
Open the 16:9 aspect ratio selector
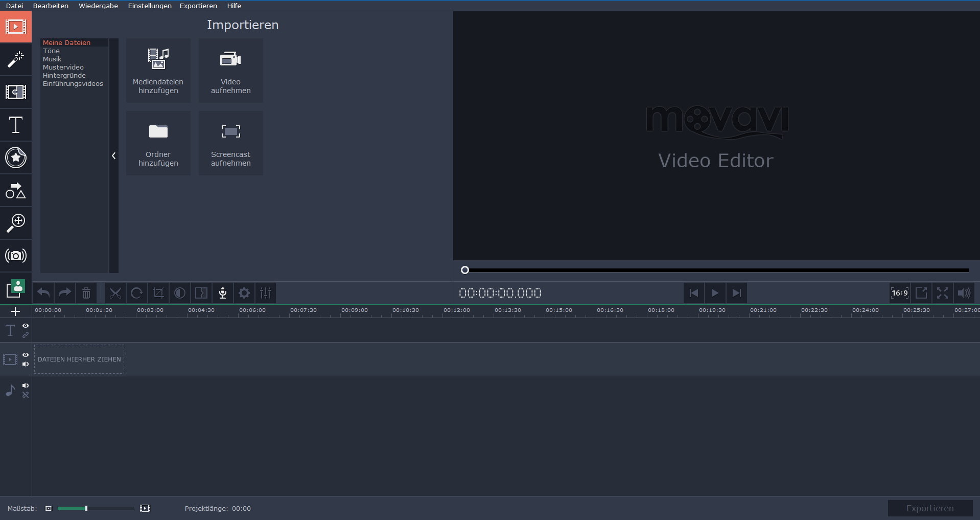(899, 293)
